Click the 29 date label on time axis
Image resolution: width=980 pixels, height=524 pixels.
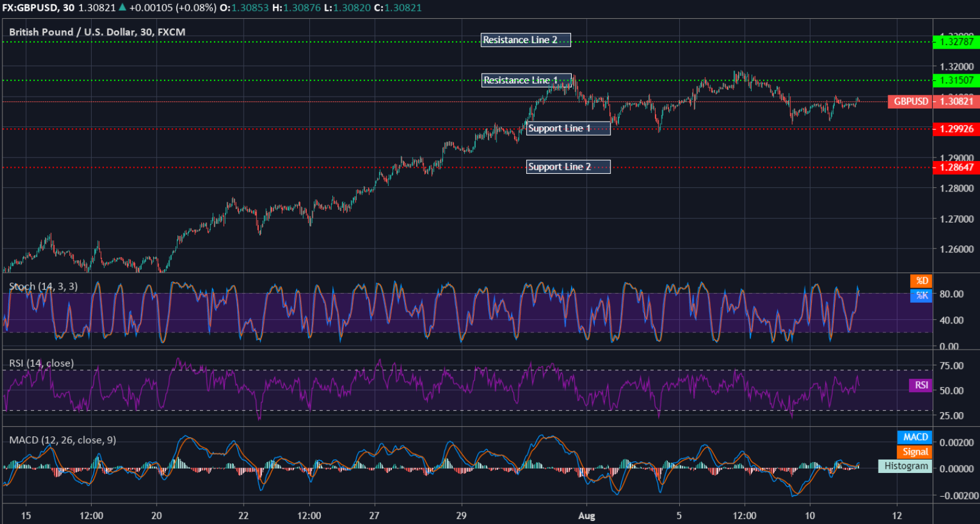(462, 515)
